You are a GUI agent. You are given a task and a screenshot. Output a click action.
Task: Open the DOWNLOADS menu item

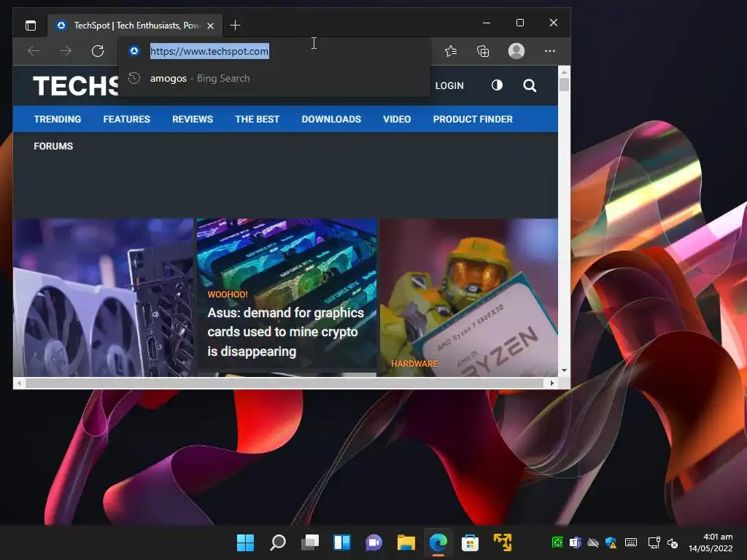coord(331,119)
